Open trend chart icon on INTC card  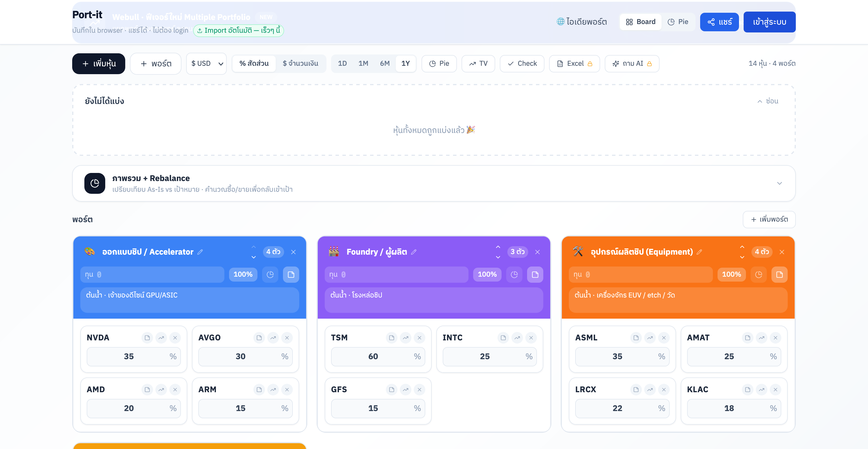(x=517, y=337)
